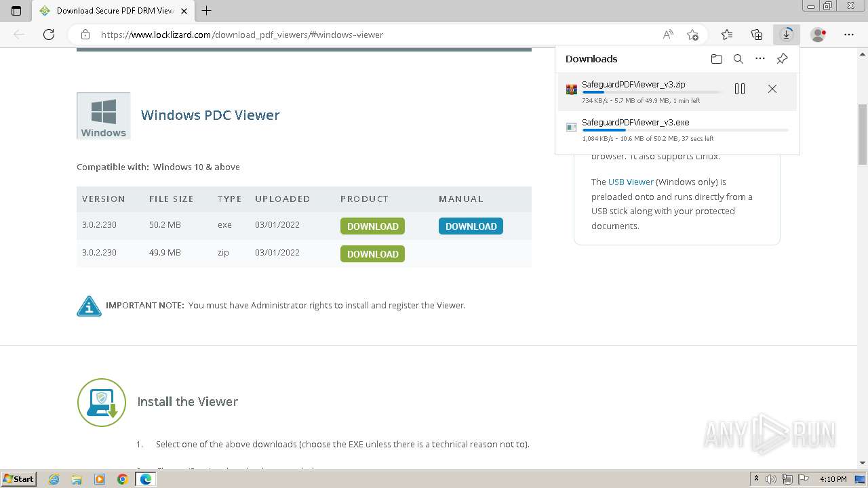Open the volume control tray icon
This screenshot has height=488, width=868.
771,479
